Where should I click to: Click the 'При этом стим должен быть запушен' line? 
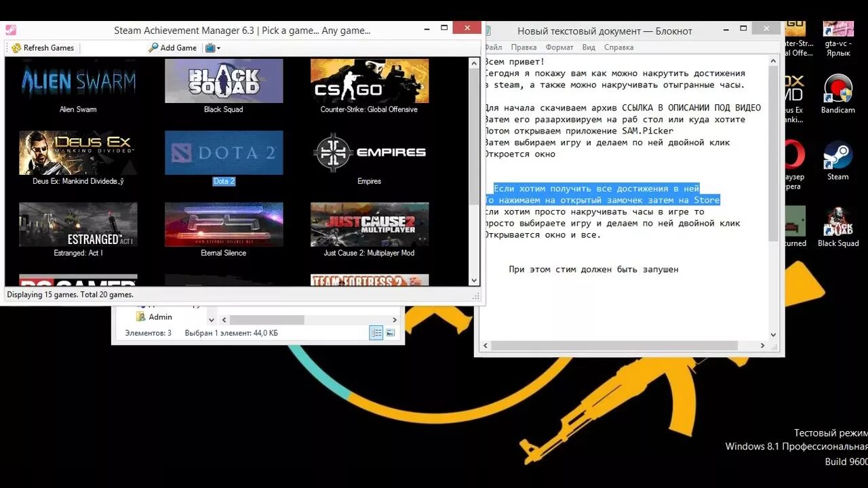pyautogui.click(x=593, y=269)
